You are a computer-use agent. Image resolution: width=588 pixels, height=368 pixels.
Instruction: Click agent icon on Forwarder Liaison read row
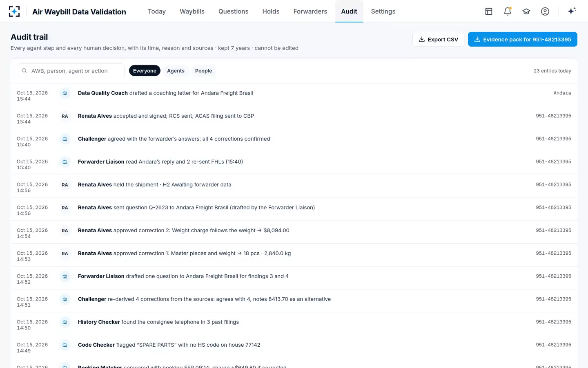(65, 162)
